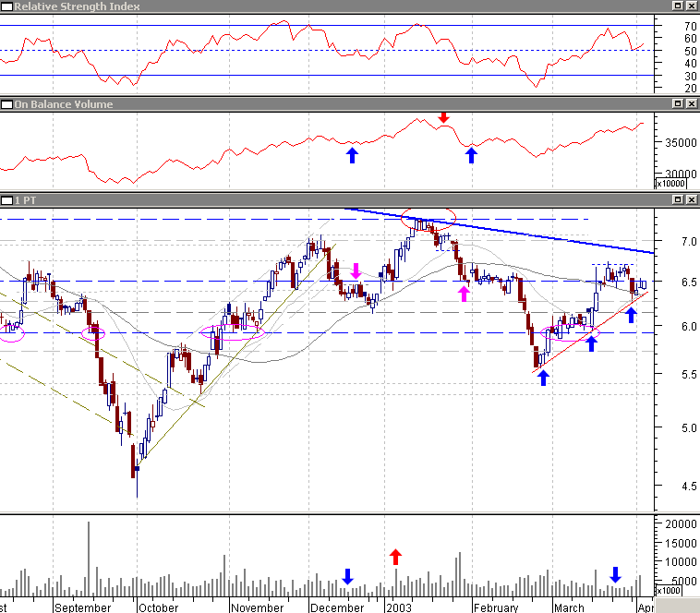Maximize the Relative Strength Index panel
700x613 pixels.
click(x=678, y=6)
